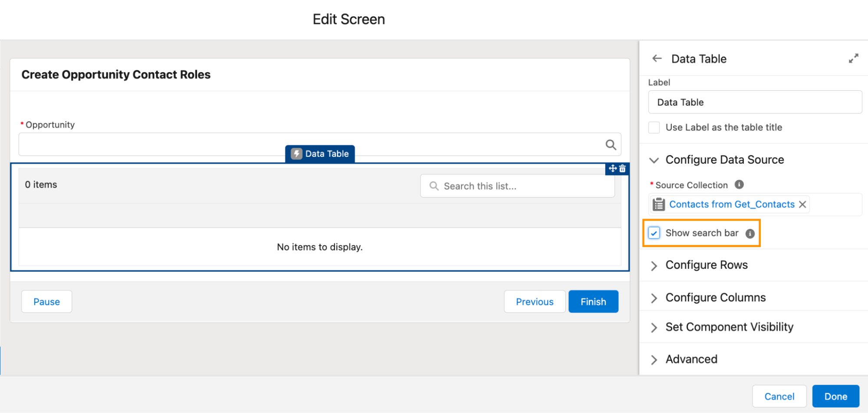Image resolution: width=868 pixels, height=413 pixels.
Task: Click Create Opportunity Contact Roles heading
Action: click(116, 75)
